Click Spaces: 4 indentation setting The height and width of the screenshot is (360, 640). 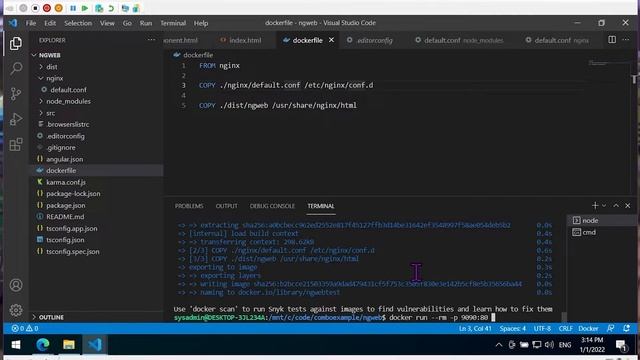[x=513, y=328]
